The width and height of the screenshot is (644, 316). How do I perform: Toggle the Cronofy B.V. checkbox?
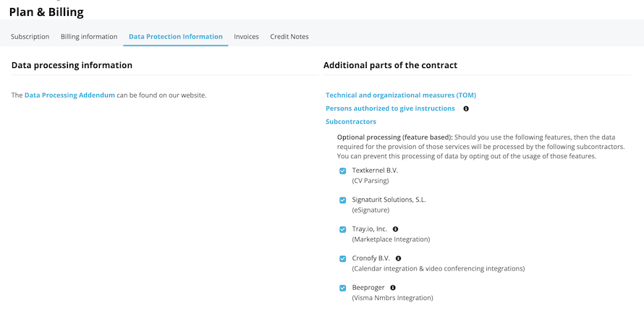(x=342, y=259)
